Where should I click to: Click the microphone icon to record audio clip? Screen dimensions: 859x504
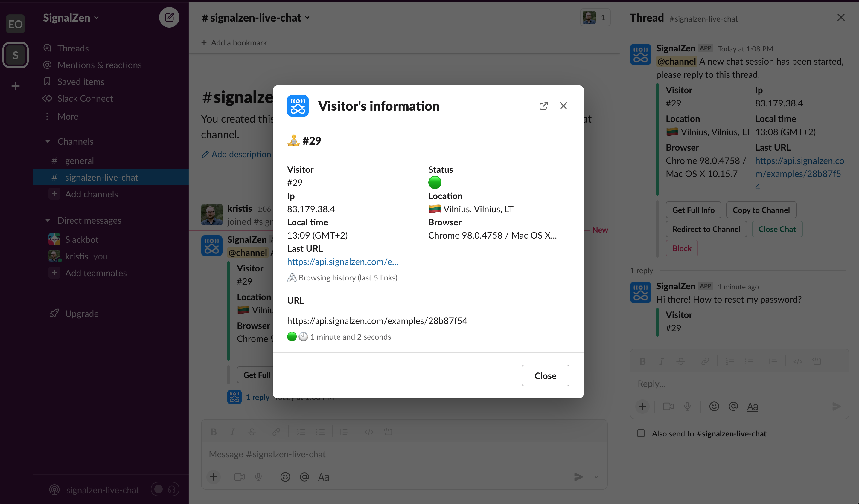tap(259, 477)
